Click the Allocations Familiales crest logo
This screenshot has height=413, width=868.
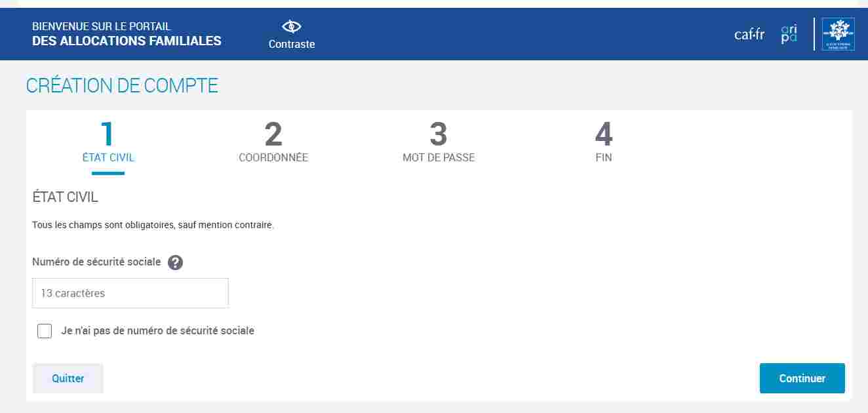837,34
